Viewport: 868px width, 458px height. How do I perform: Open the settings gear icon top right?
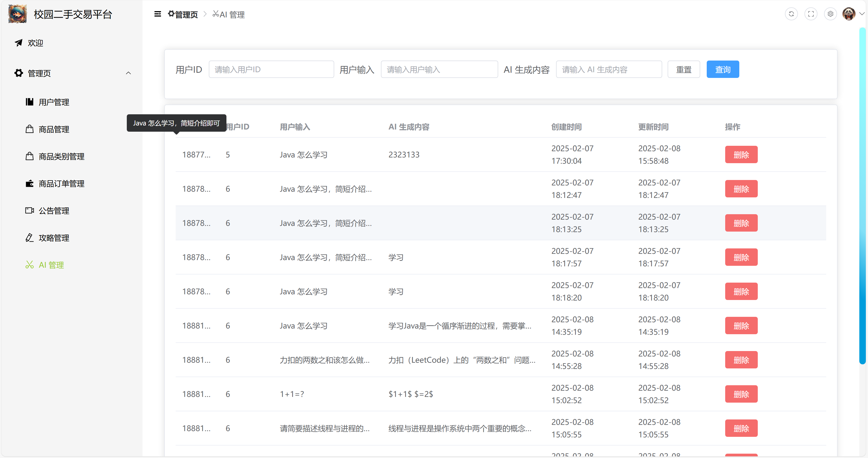[830, 14]
